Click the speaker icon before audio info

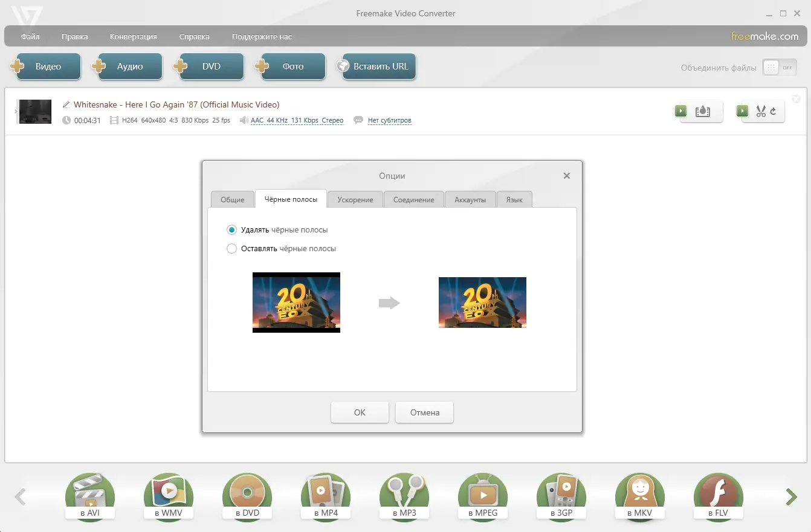[x=244, y=120]
